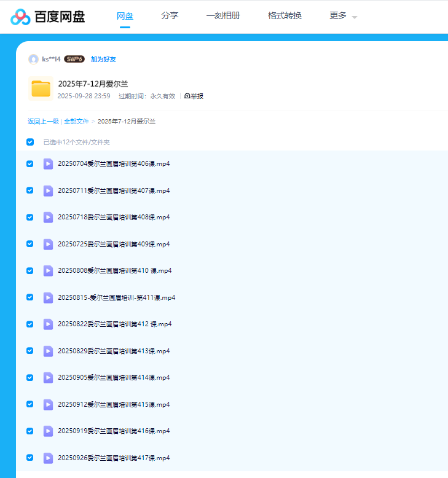Open file 20250926爱尔兰画眉培训第417课.mp4
448x478 pixels.
pyautogui.click(x=114, y=458)
